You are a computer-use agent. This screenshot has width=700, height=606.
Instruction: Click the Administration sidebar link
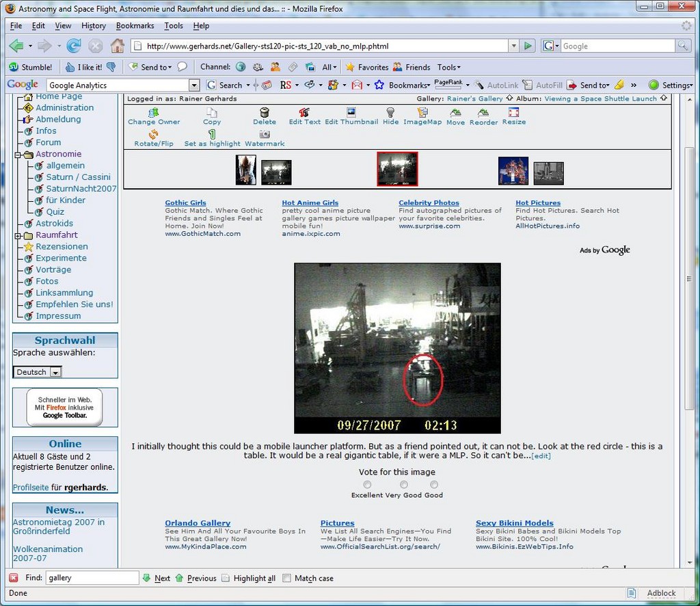pos(65,107)
